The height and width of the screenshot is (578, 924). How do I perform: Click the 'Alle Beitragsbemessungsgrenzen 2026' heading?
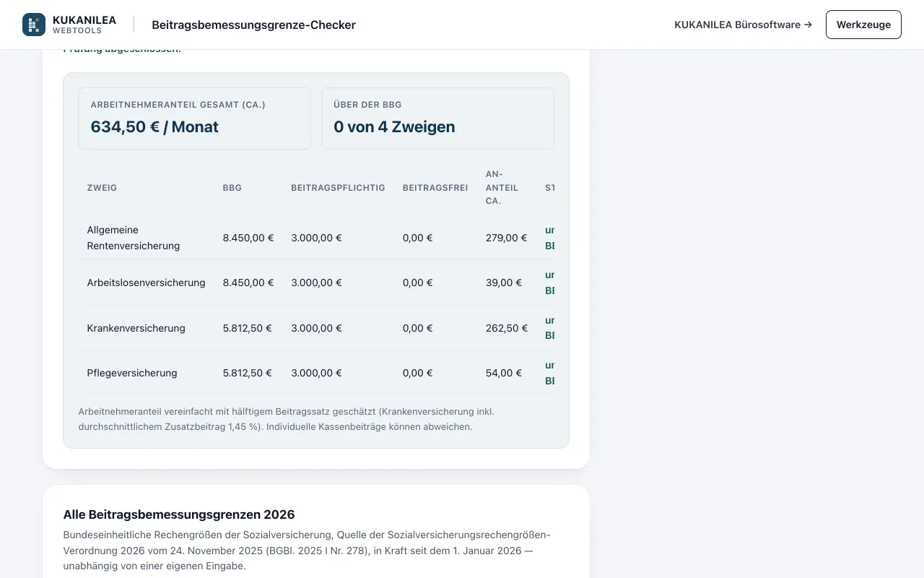point(179,514)
